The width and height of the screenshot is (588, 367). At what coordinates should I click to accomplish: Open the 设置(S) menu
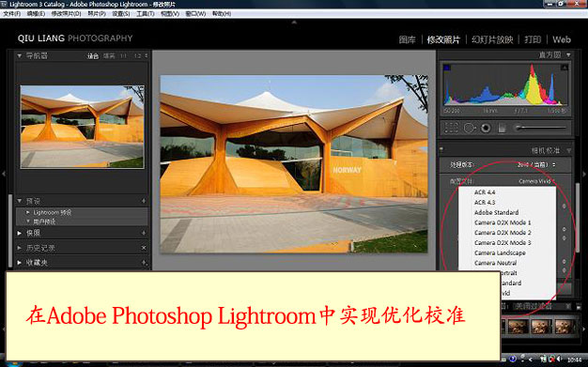click(121, 13)
